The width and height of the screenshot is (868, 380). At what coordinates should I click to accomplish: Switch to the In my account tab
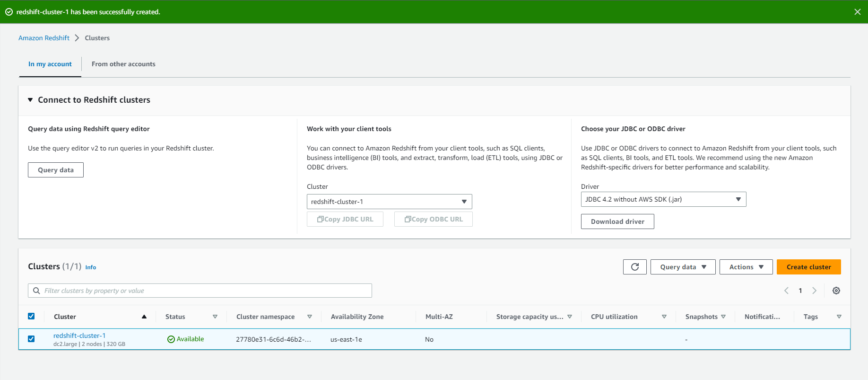[x=50, y=64]
